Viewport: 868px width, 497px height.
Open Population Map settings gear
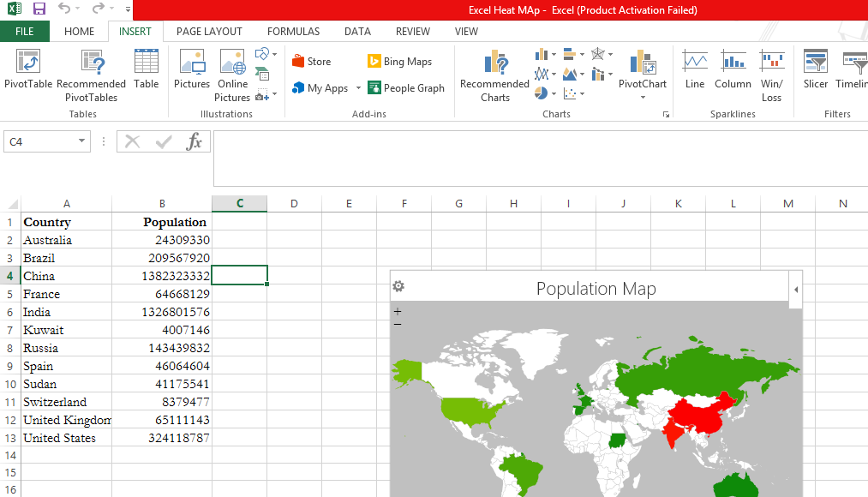tap(398, 288)
